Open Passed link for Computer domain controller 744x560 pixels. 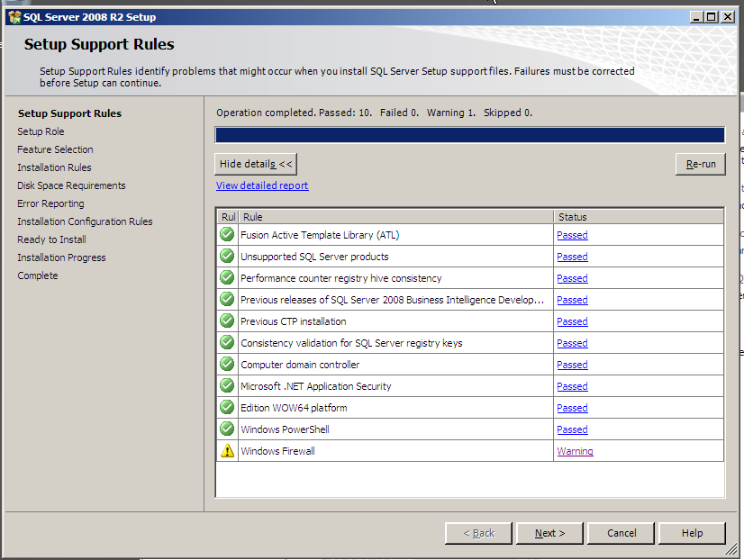coord(572,365)
